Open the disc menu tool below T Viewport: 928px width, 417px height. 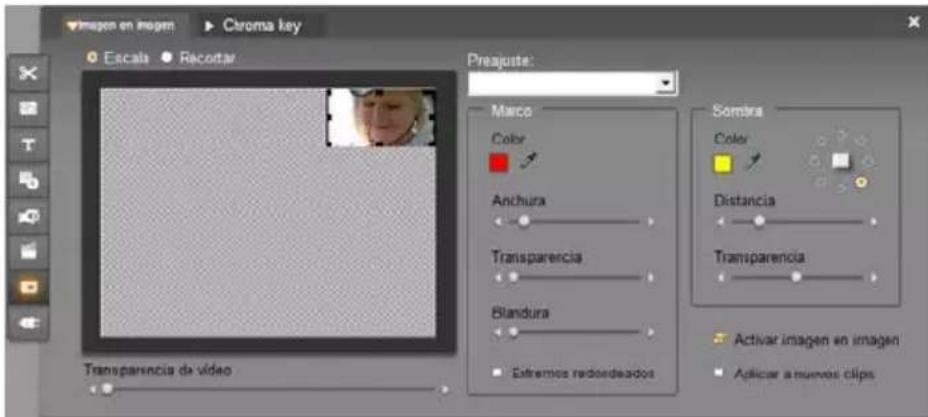[x=28, y=180]
